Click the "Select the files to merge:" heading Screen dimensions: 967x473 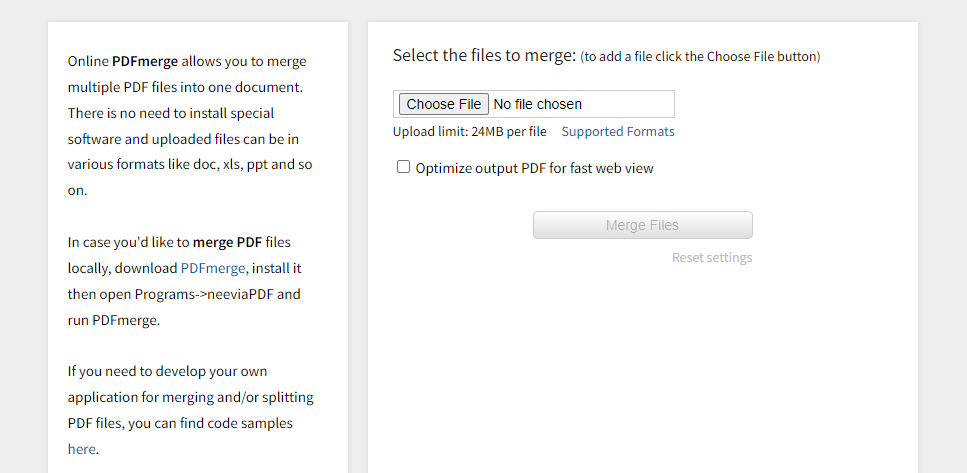pos(484,56)
